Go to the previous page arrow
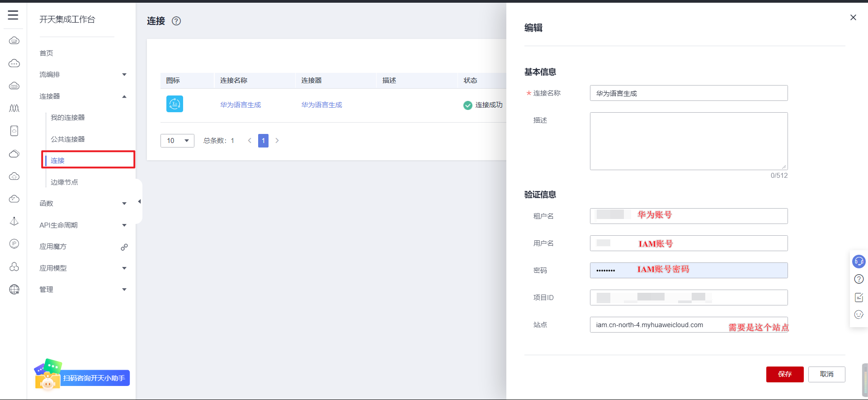868x400 pixels. click(x=250, y=141)
